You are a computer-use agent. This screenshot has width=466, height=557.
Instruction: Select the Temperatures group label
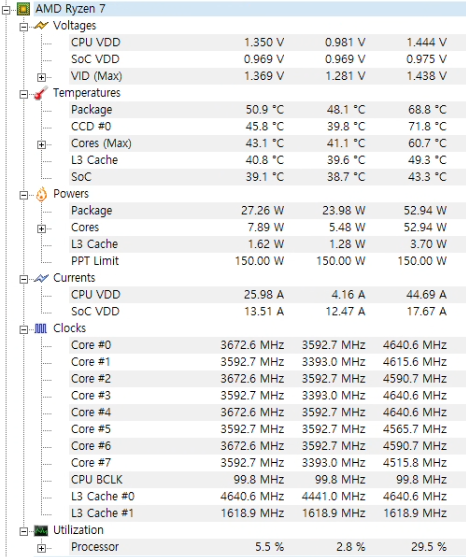click(87, 93)
